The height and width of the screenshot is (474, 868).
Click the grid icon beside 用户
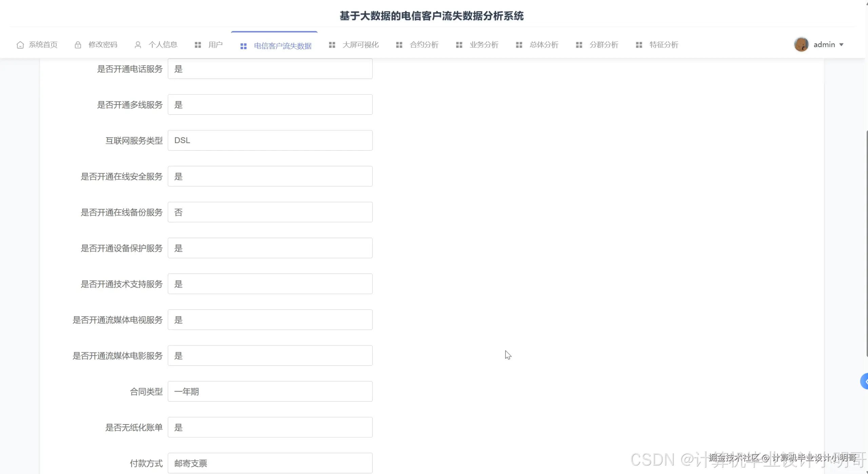click(x=198, y=44)
